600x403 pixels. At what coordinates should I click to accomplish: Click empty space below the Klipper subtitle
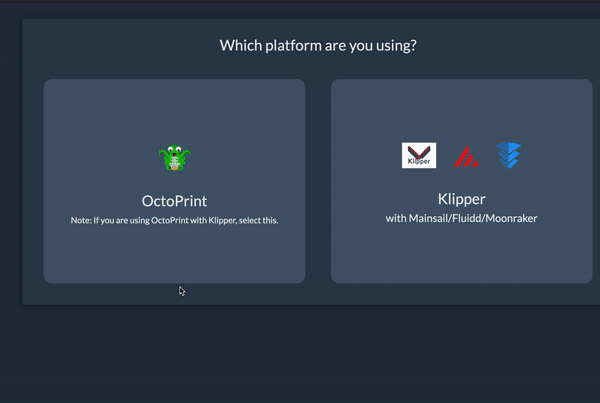point(461,255)
